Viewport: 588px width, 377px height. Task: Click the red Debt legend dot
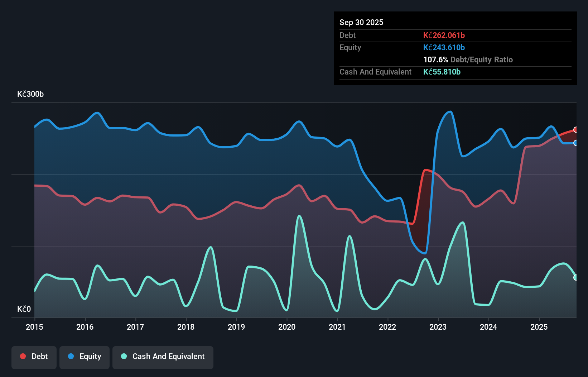click(23, 356)
